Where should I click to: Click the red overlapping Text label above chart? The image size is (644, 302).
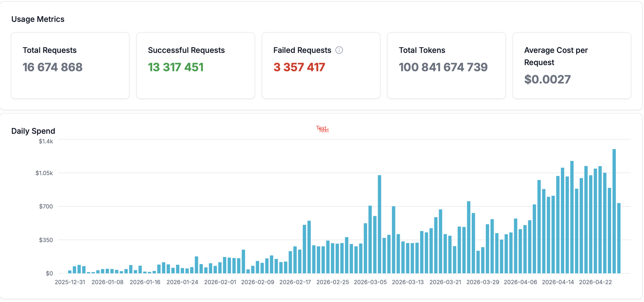click(322, 129)
